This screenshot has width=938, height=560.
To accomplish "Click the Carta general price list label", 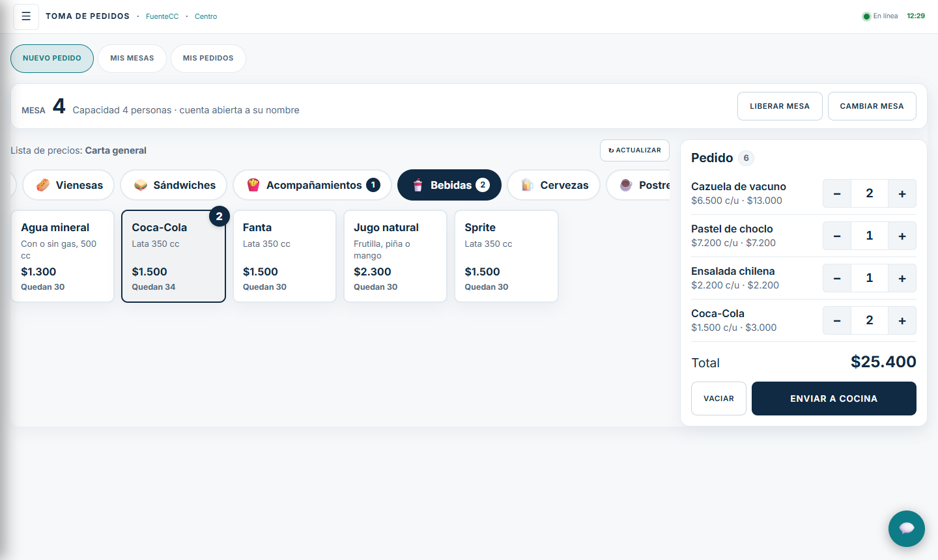I will tap(116, 150).
